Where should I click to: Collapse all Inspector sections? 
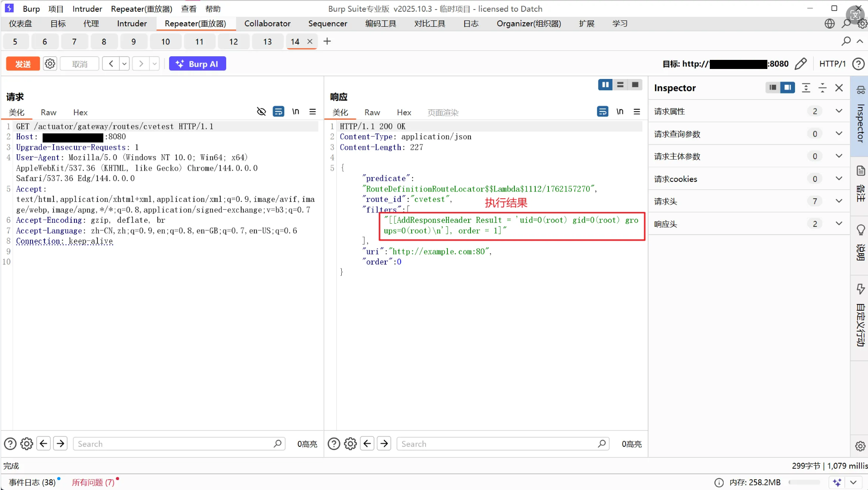822,88
